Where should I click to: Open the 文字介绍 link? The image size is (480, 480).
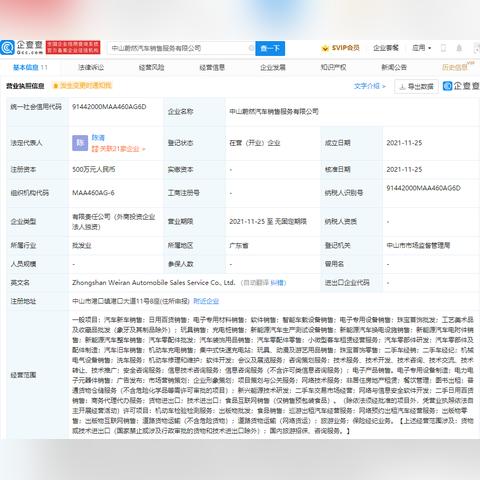370,86
